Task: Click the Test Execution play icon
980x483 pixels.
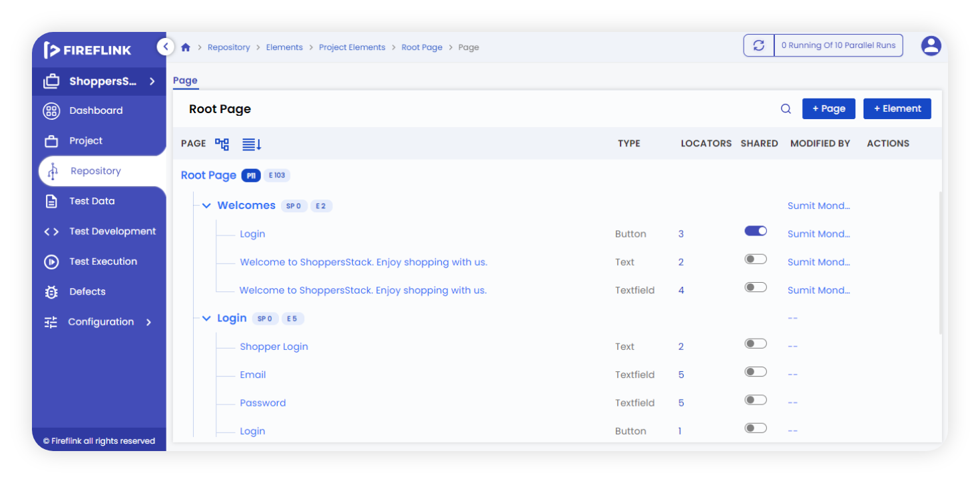Action: [x=51, y=261]
